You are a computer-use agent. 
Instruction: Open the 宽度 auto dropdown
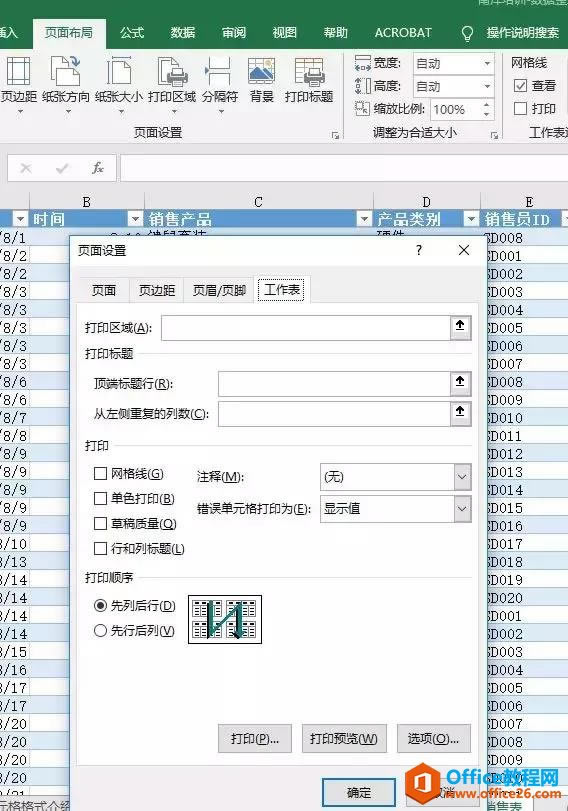point(487,64)
